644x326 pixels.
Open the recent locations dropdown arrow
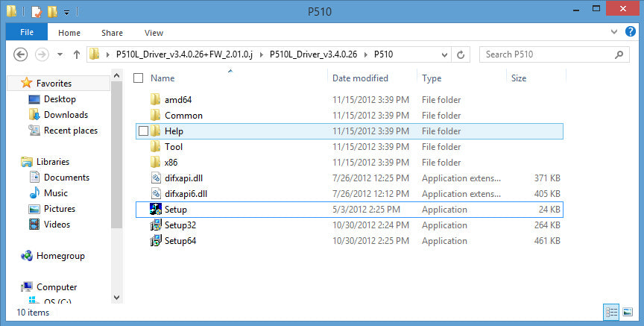(x=60, y=54)
